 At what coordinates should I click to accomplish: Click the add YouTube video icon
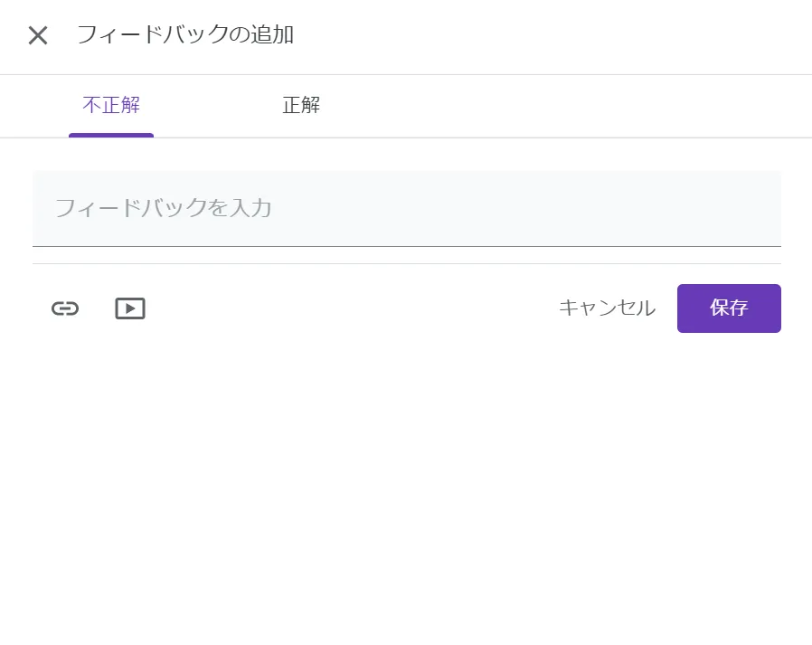[130, 308]
